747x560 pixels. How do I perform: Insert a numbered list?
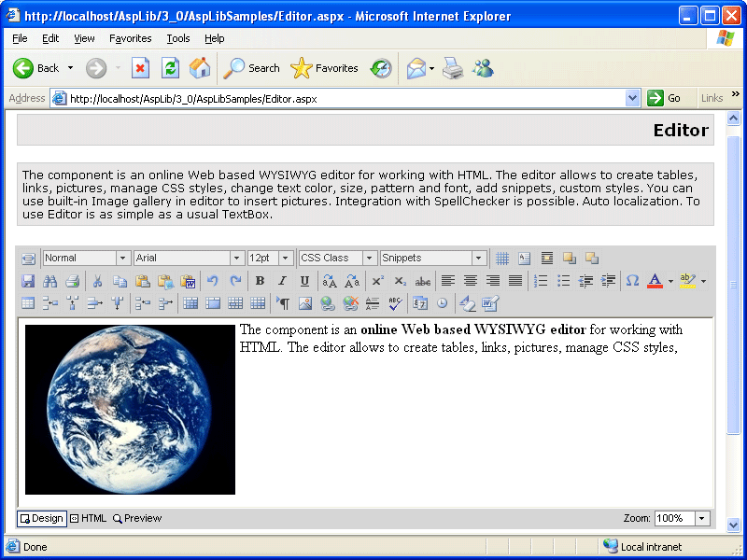click(x=541, y=281)
